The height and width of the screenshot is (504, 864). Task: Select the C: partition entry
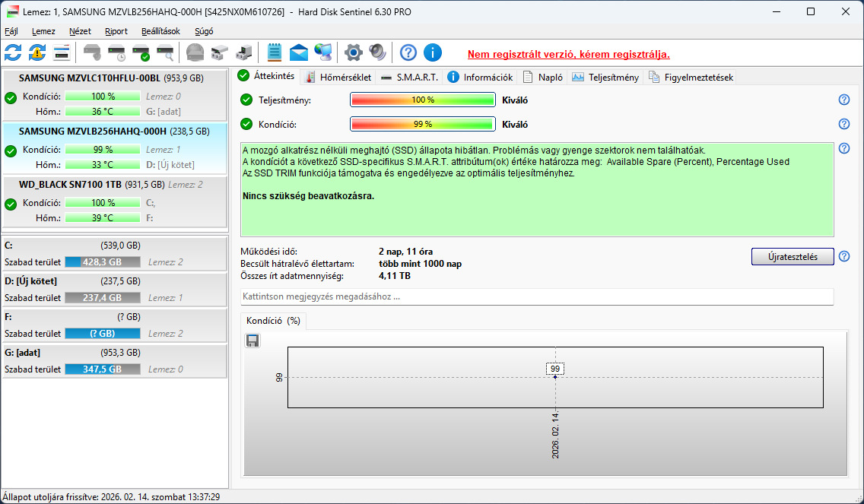tap(115, 254)
